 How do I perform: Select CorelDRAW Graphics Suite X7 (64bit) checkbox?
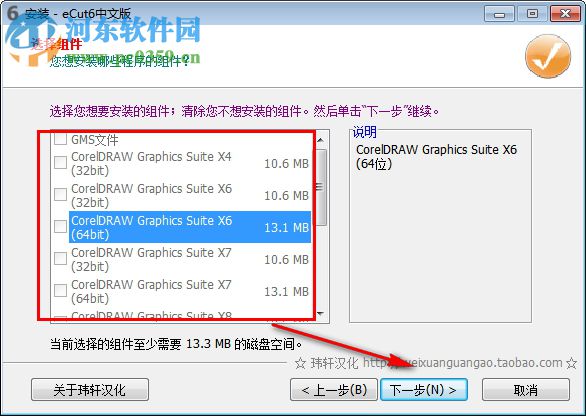click(60, 290)
